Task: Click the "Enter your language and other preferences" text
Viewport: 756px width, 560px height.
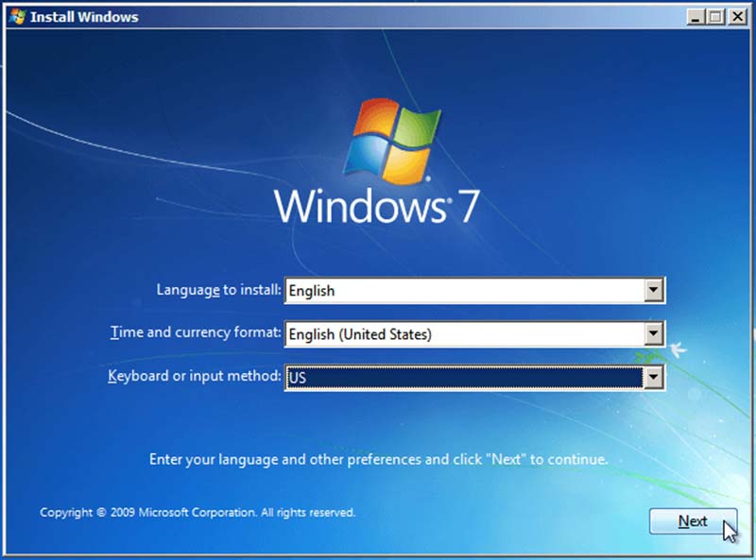Action: (x=379, y=459)
